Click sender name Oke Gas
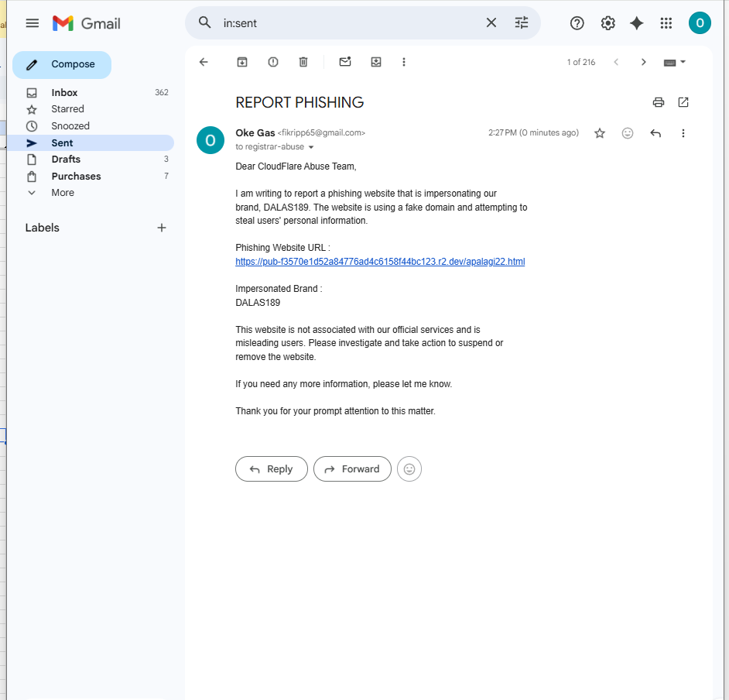The height and width of the screenshot is (700, 729). (255, 132)
